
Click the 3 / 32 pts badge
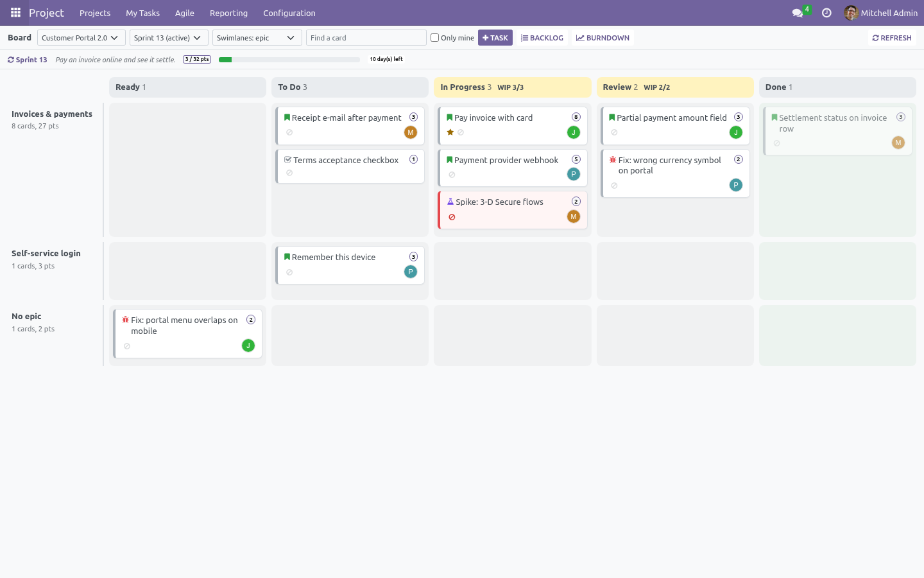197,59
